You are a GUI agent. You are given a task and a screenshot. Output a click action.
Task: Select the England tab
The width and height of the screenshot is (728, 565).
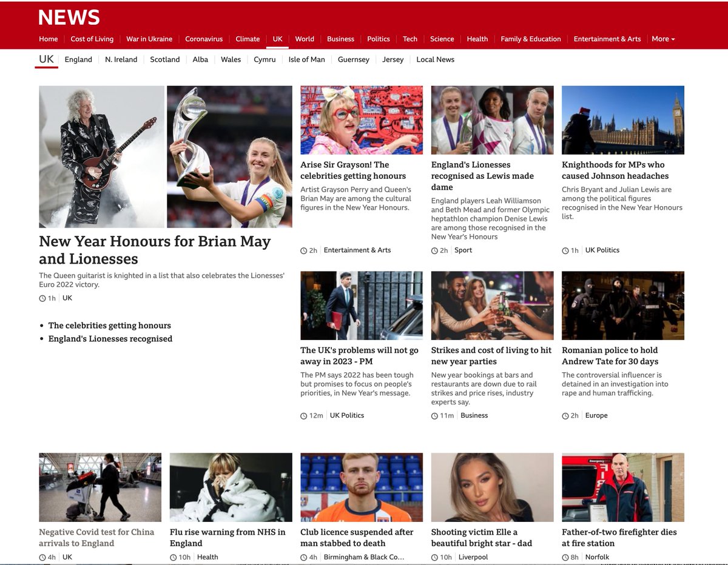78,59
